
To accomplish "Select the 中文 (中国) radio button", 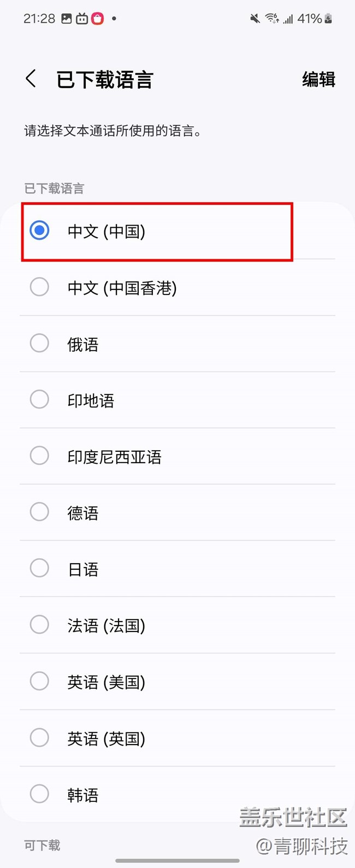I will click(39, 231).
